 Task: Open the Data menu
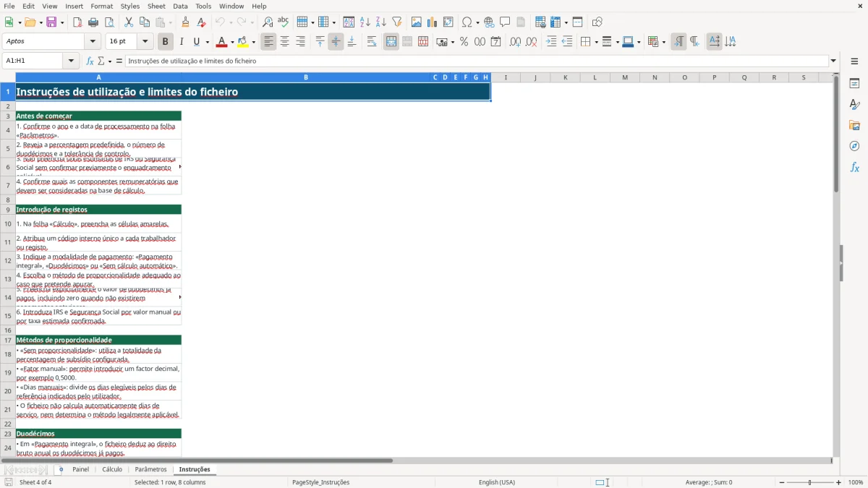point(180,6)
